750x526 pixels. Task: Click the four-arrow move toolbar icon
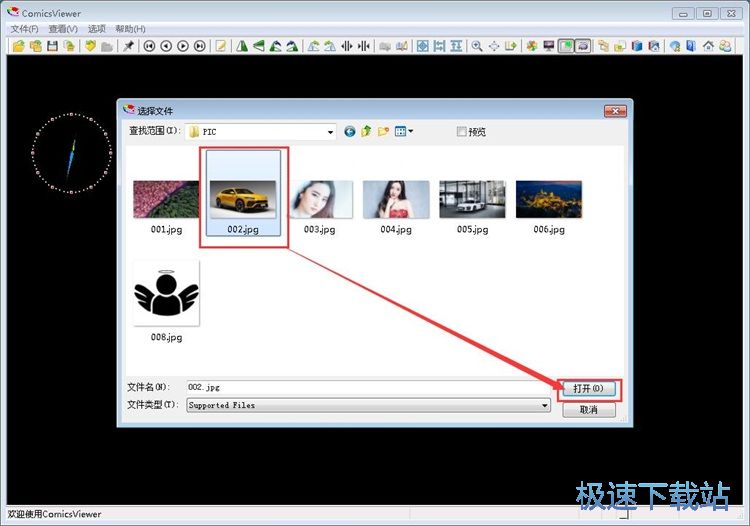494,46
